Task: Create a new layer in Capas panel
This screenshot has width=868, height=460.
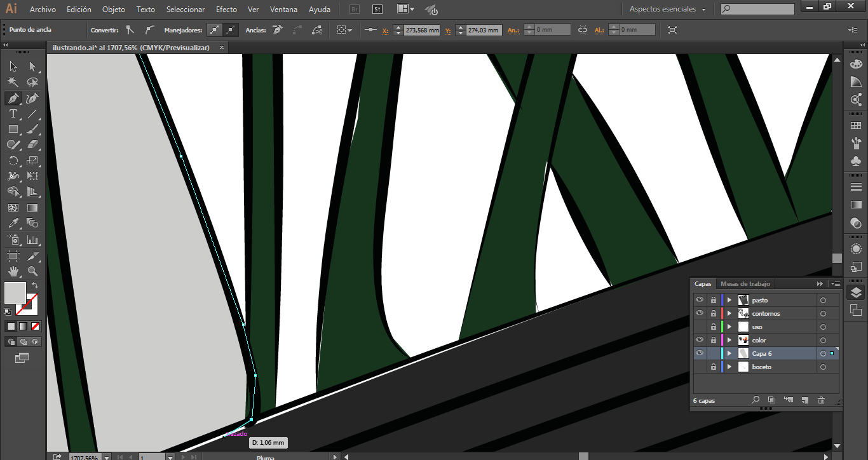Action: tap(804, 400)
